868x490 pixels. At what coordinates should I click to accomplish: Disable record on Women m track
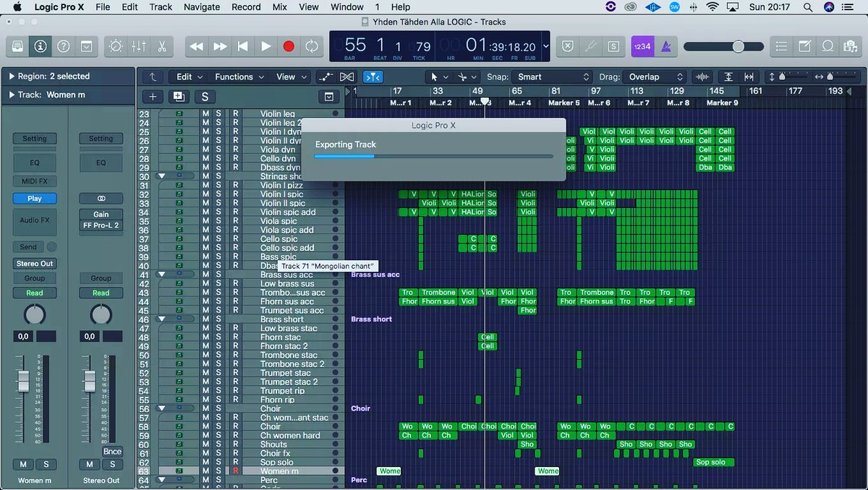[235, 471]
